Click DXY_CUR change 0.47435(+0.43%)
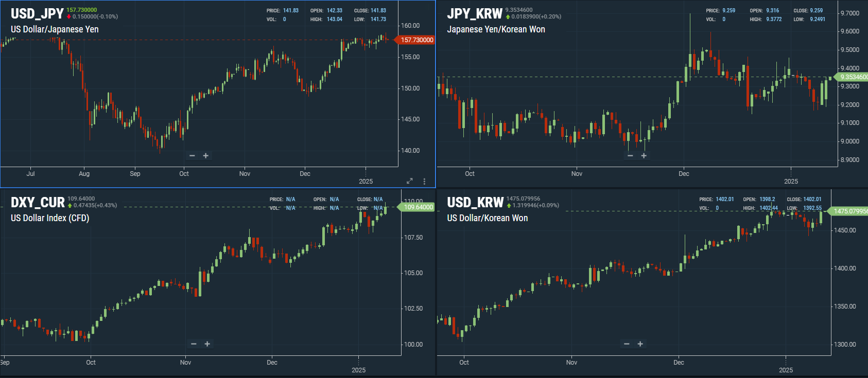 click(95, 205)
